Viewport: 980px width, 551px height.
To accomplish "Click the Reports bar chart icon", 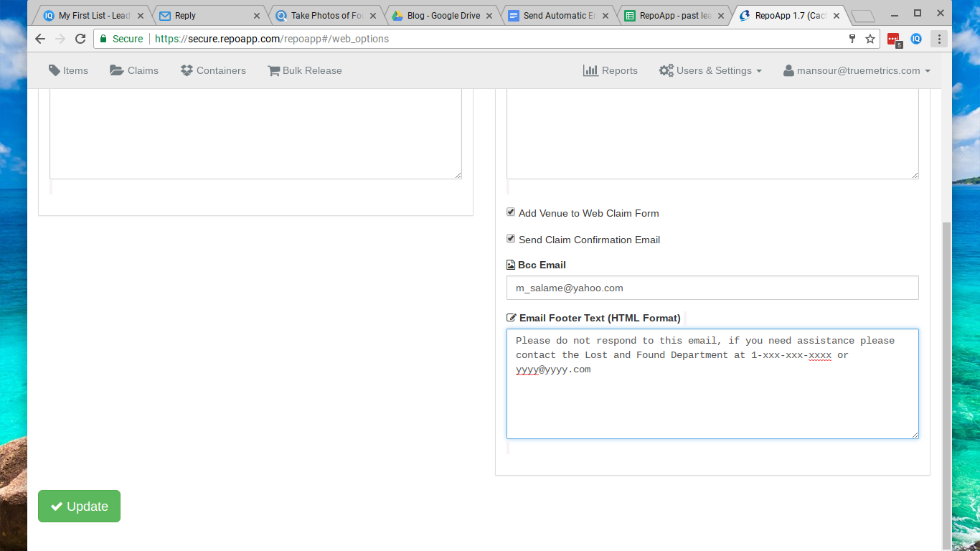I will [x=590, y=70].
